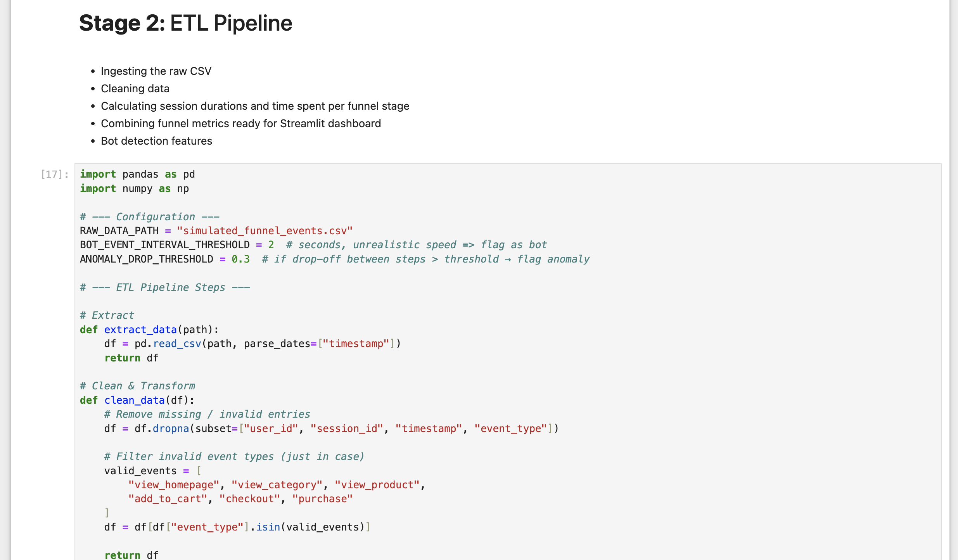Click the 'Bot detection features' bullet text
Image resolution: width=958 pixels, height=560 pixels.
pos(156,141)
